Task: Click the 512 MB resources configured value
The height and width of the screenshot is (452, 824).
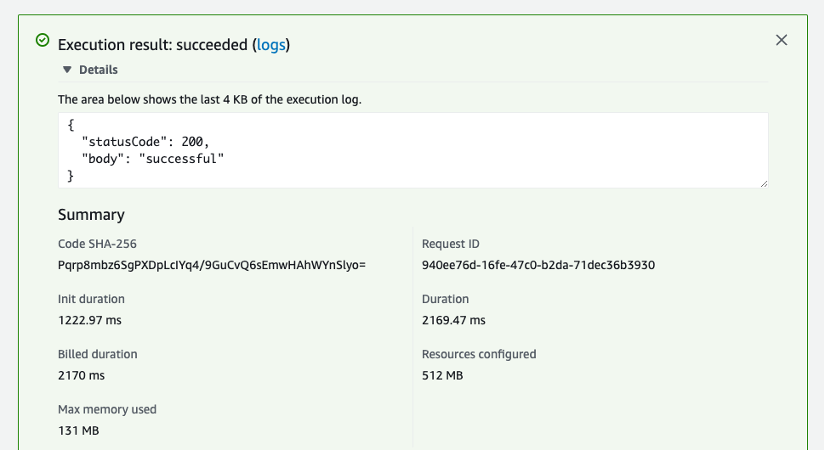Action: (x=443, y=375)
